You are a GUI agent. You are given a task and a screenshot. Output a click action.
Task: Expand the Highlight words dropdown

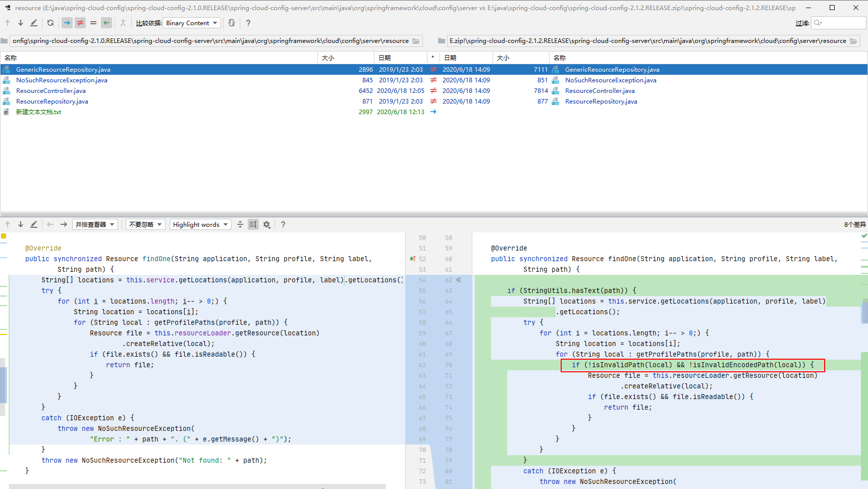pyautogui.click(x=200, y=224)
